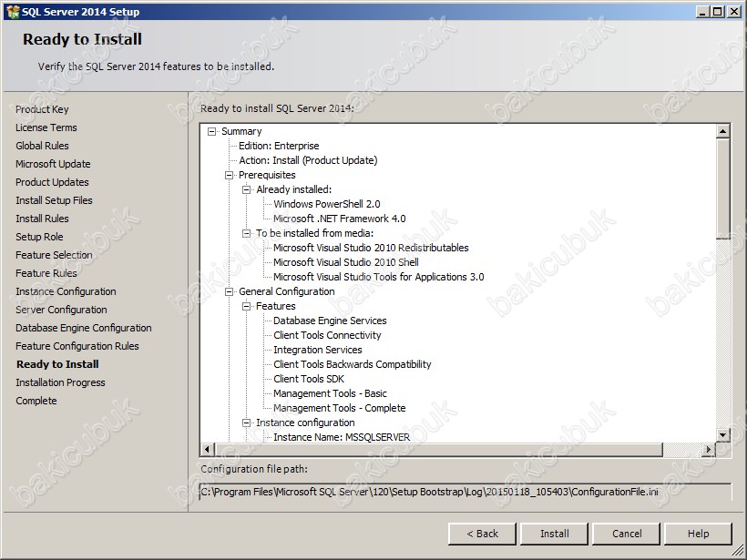Click the horizontal scrollbar left arrow
The image size is (747, 560).
(x=207, y=449)
